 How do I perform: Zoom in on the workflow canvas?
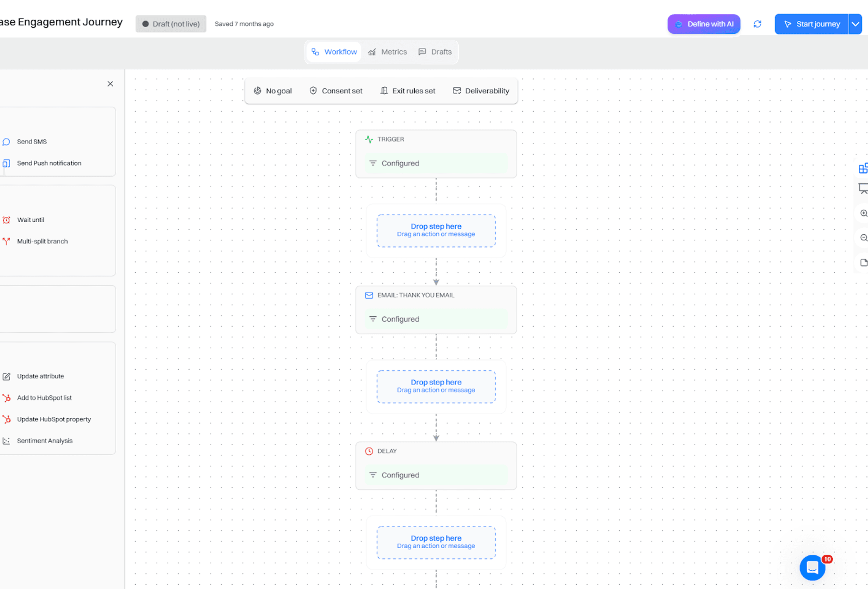pos(864,213)
